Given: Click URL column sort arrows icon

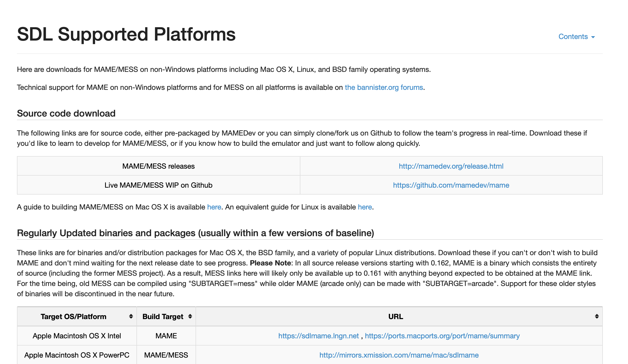Looking at the screenshot, I should pyautogui.click(x=597, y=316).
